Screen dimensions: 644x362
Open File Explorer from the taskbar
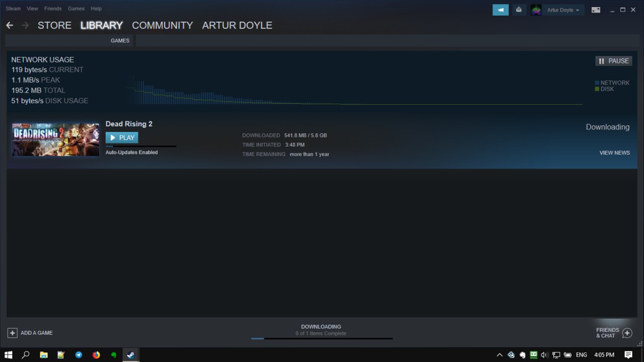tap(44, 354)
